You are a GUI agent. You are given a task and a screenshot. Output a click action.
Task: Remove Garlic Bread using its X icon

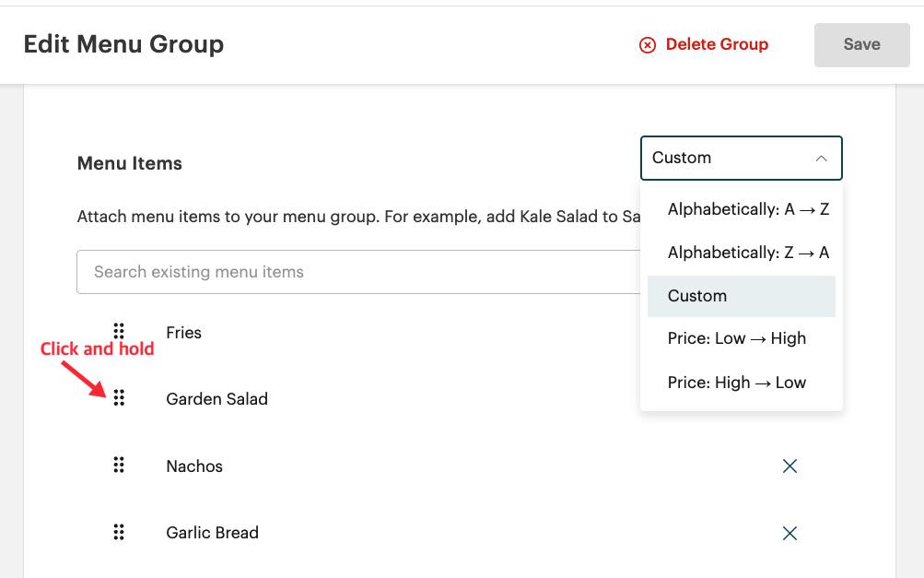[x=789, y=533]
